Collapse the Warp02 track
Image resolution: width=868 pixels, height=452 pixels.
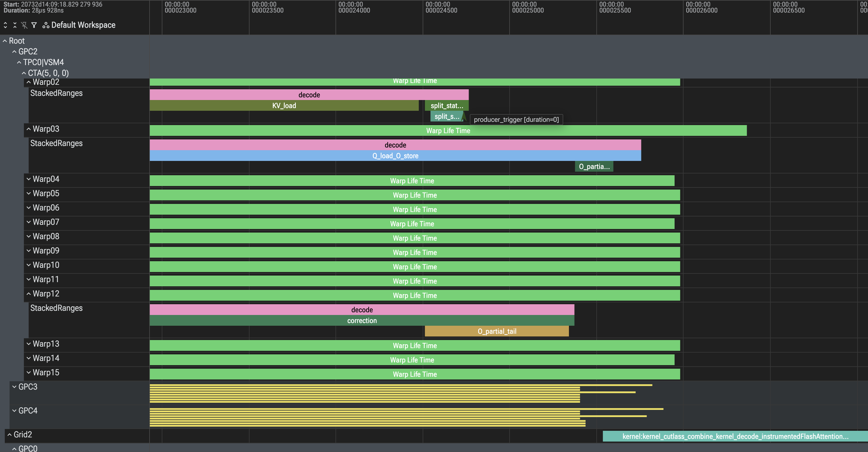click(29, 82)
